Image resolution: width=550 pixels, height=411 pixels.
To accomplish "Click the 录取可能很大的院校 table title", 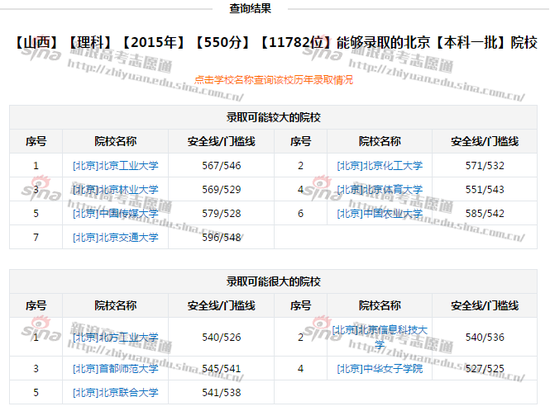I will click(274, 282).
